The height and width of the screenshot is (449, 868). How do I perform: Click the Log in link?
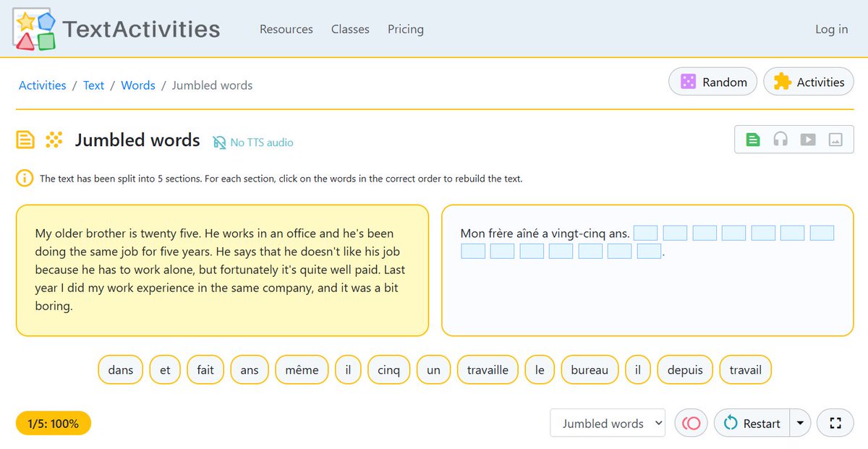pyautogui.click(x=831, y=29)
